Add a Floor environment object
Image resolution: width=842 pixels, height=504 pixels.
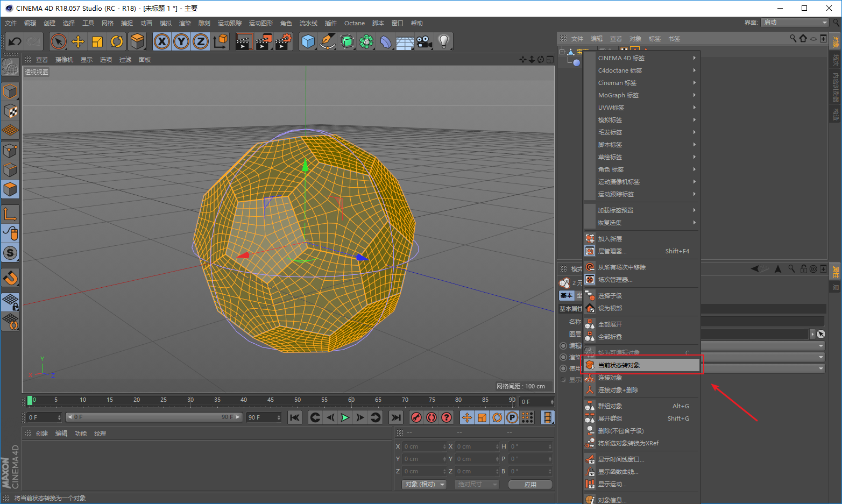pyautogui.click(x=405, y=42)
